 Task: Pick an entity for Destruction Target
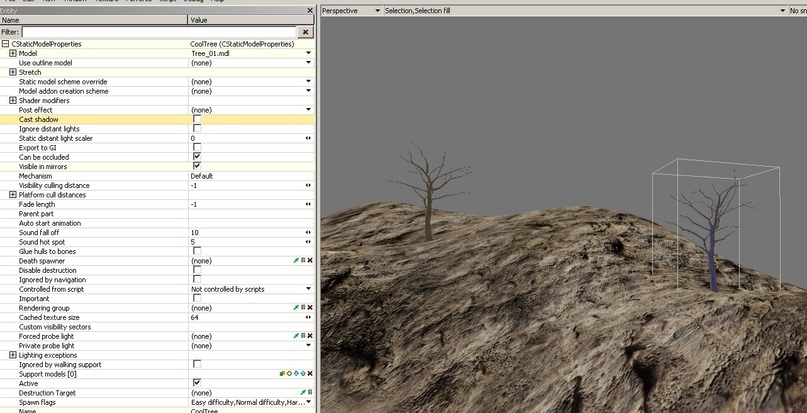(303, 393)
